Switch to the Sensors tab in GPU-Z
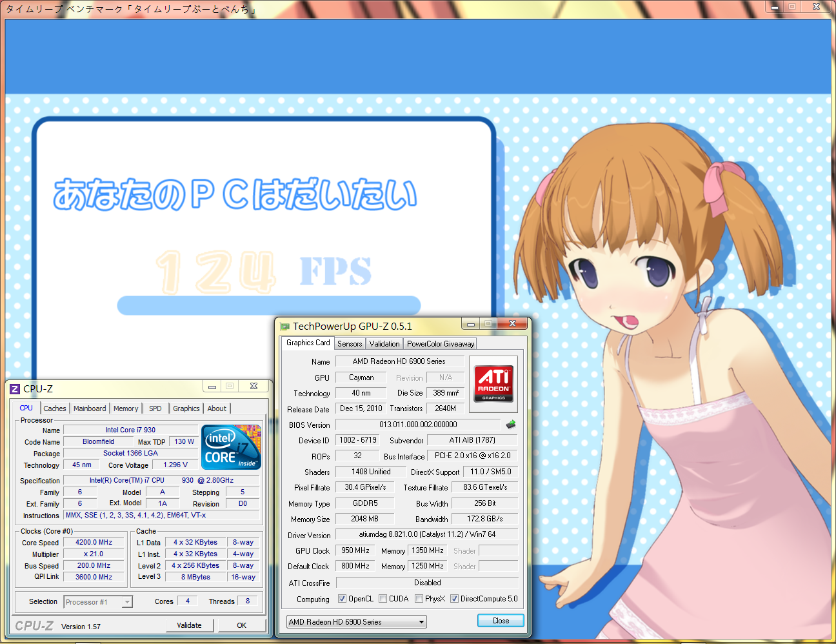Viewport: 836px width, 644px height. [350, 344]
